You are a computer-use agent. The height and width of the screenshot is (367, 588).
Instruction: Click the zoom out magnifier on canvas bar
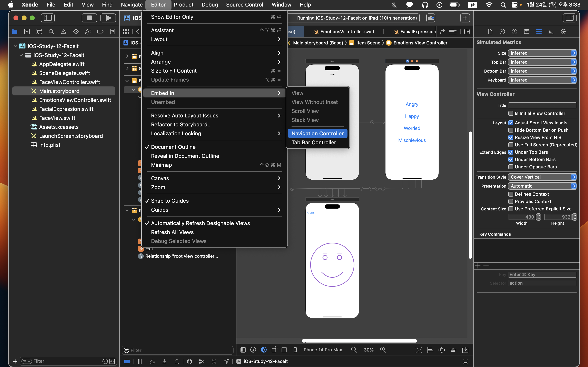pyautogui.click(x=354, y=349)
